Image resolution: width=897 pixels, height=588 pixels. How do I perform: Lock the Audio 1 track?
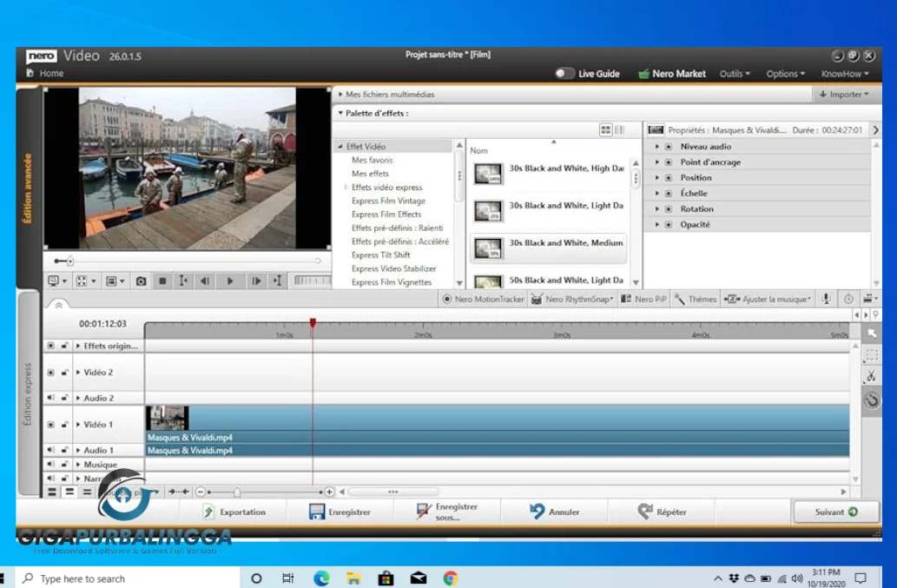(x=64, y=450)
